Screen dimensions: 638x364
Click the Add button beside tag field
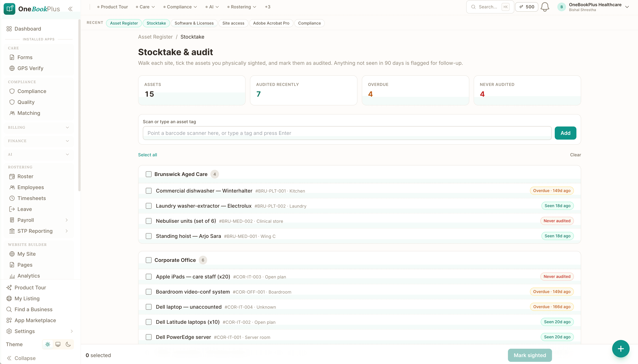(x=565, y=133)
